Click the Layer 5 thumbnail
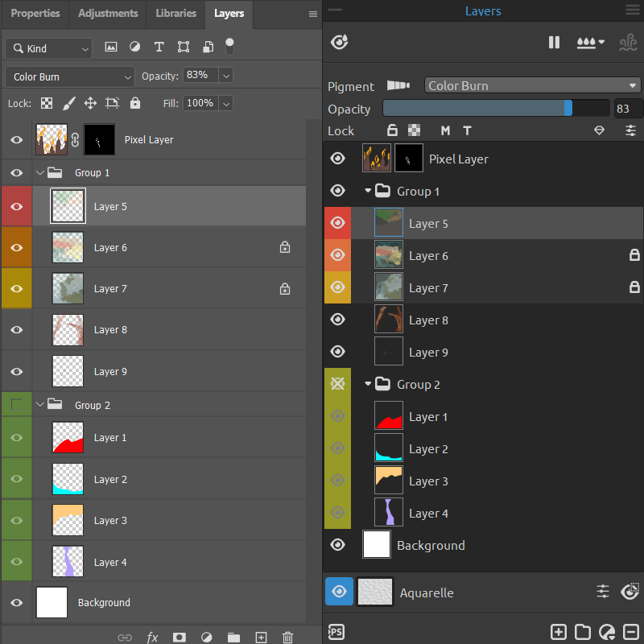Image resolution: width=644 pixels, height=644 pixels. (68, 206)
